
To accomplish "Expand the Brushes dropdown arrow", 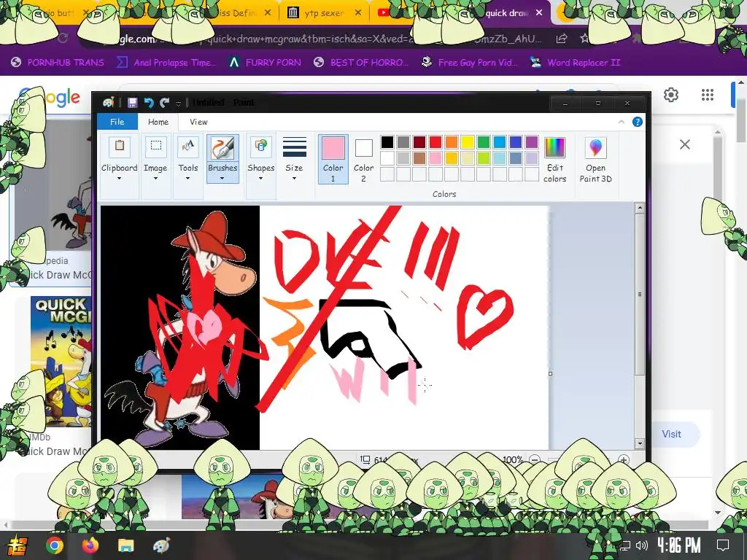I will [222, 179].
